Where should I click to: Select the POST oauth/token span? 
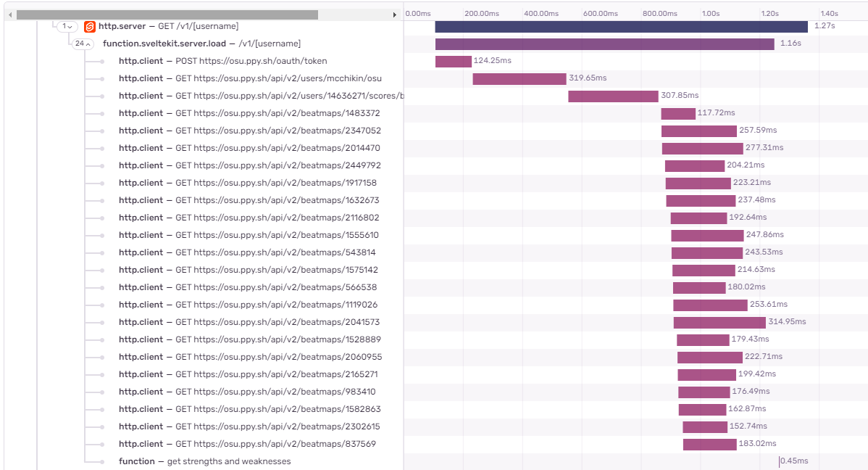point(222,61)
